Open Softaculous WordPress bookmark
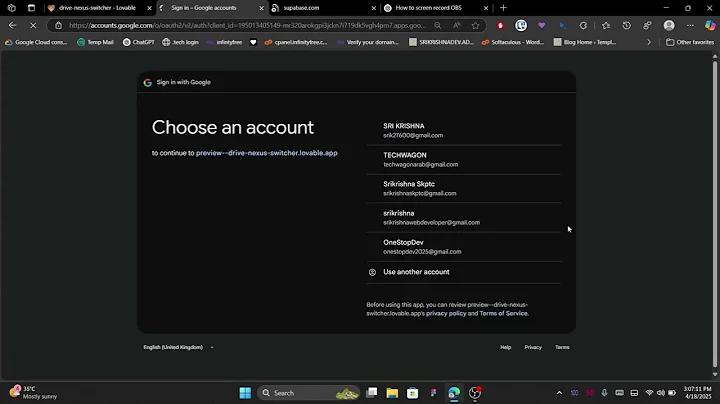 [x=513, y=42]
